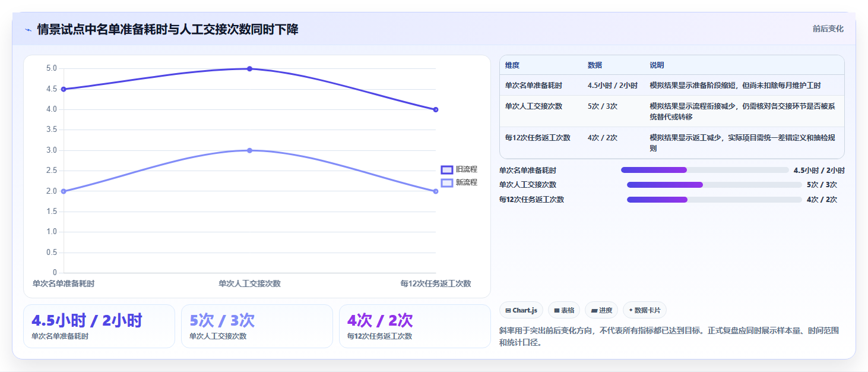The height and width of the screenshot is (372, 868).
Task: Click the note about 流程衔接减少
Action: [x=743, y=112]
